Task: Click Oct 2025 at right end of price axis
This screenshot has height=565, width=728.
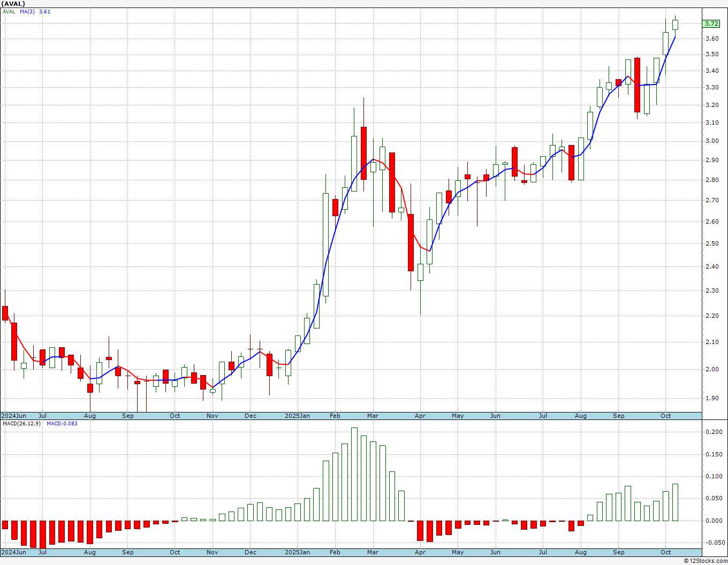Action: click(666, 416)
